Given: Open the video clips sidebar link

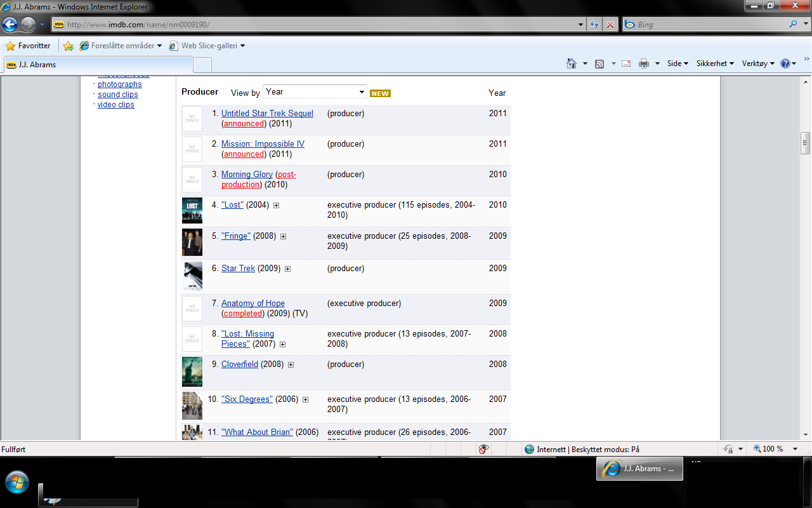Looking at the screenshot, I should (x=116, y=105).
